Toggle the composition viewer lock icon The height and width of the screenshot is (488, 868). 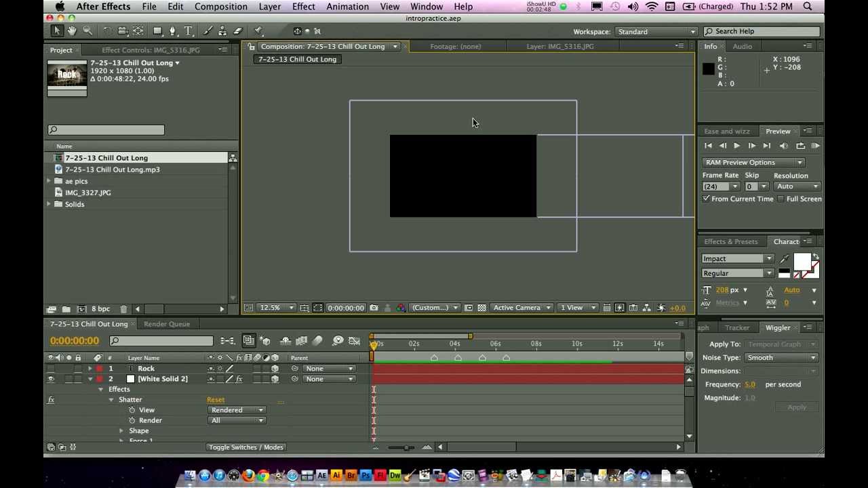pos(252,47)
